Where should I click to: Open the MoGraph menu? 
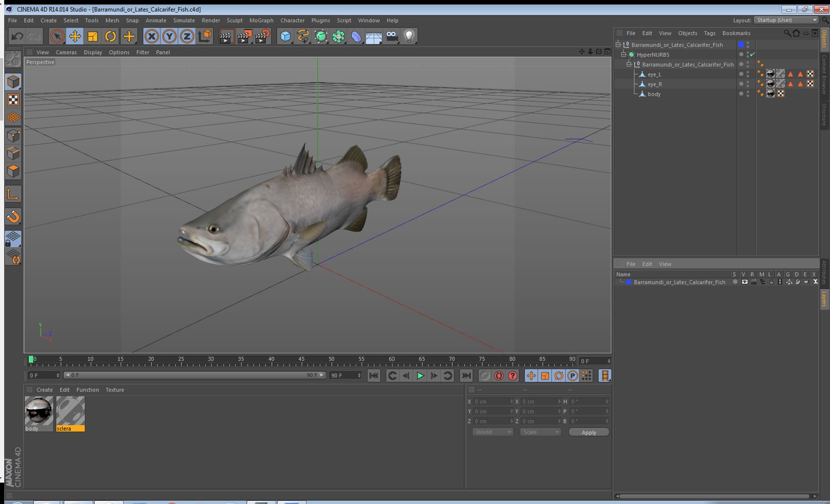261,21
